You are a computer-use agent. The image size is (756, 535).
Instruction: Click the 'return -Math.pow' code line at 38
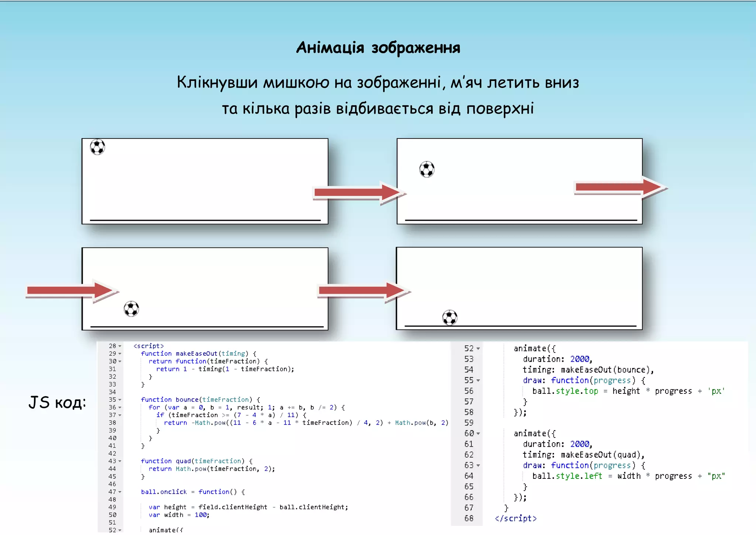click(x=306, y=423)
